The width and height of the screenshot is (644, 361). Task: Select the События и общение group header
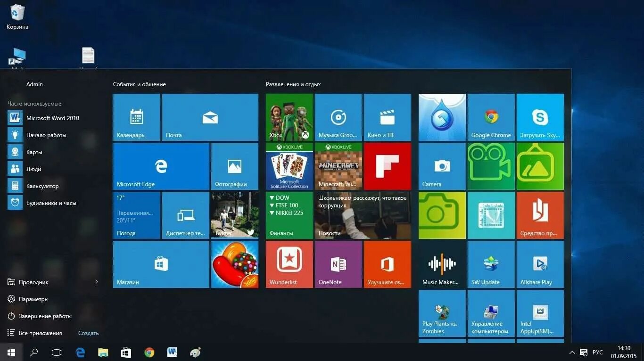click(139, 84)
